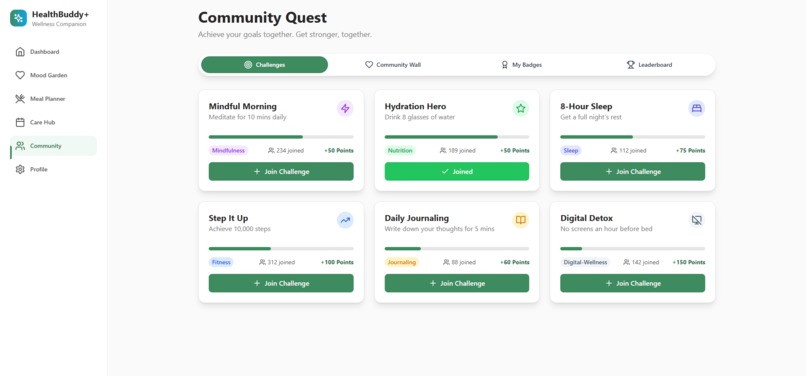Click the people icon beside 189 joined
Image resolution: width=806 pixels, height=376 pixels.
pyautogui.click(x=443, y=151)
